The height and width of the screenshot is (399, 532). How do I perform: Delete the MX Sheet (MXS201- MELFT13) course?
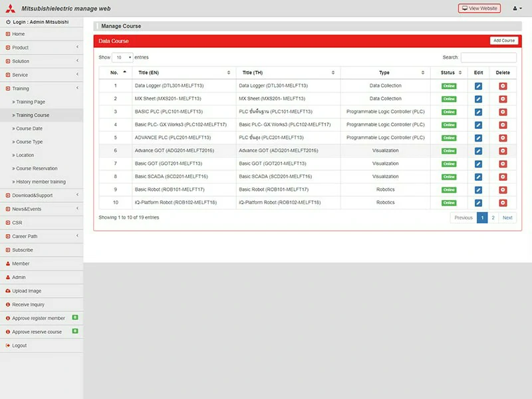503,99
